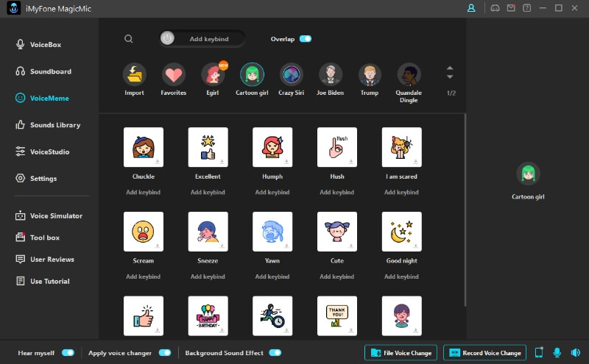The image size is (589, 364).
Task: Open the Discord icon in title bar
Action: tap(495, 8)
